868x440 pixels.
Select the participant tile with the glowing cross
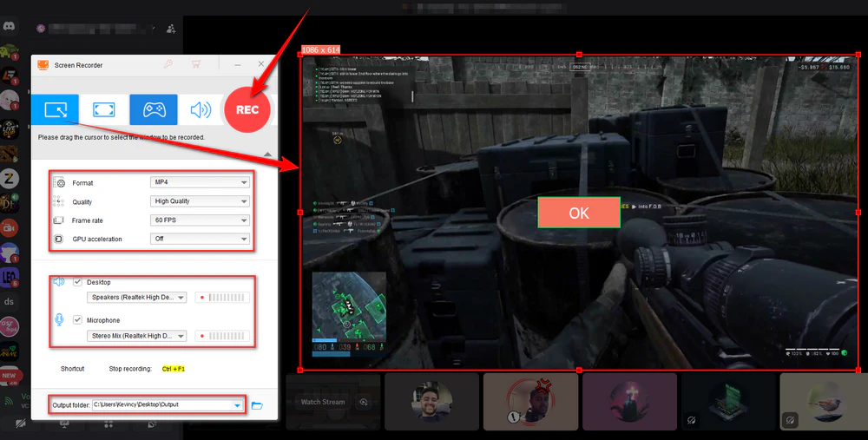630,402
